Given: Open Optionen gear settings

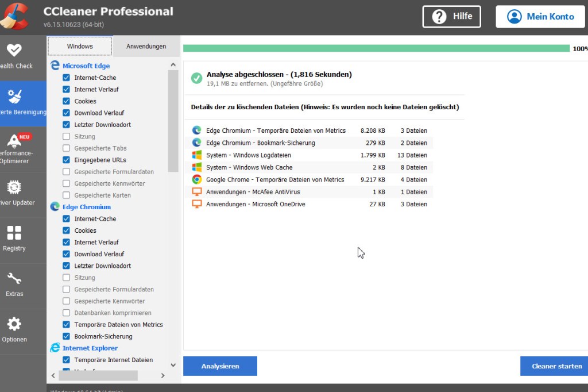Looking at the screenshot, I should (x=14, y=330).
